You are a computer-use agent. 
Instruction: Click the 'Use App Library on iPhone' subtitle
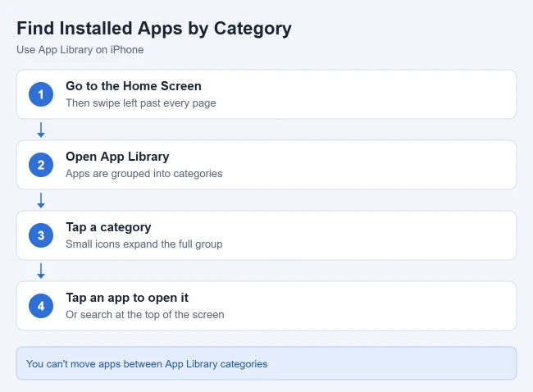[80, 50]
